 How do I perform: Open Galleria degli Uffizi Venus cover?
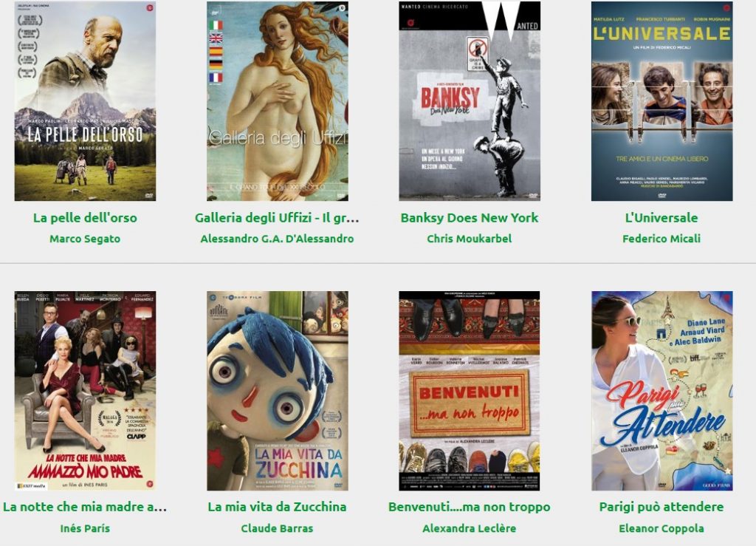278,100
